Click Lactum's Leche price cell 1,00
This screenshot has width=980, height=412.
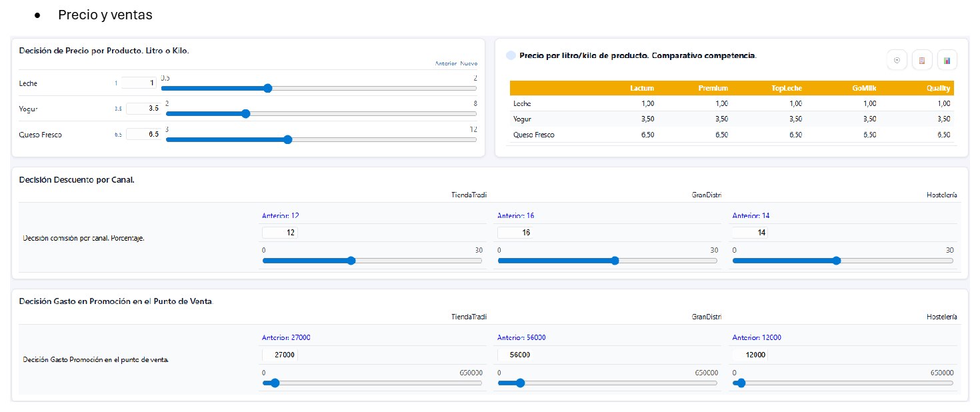(647, 103)
